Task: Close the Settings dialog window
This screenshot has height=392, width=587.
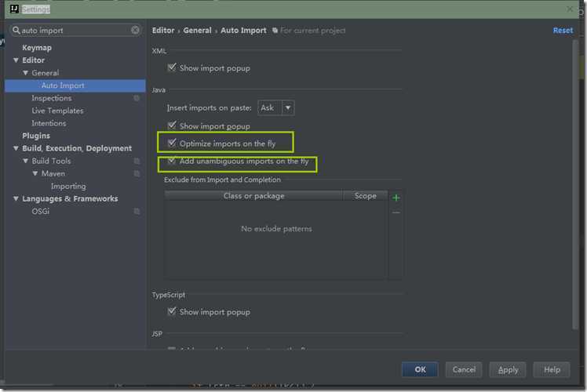Action: coord(570,9)
